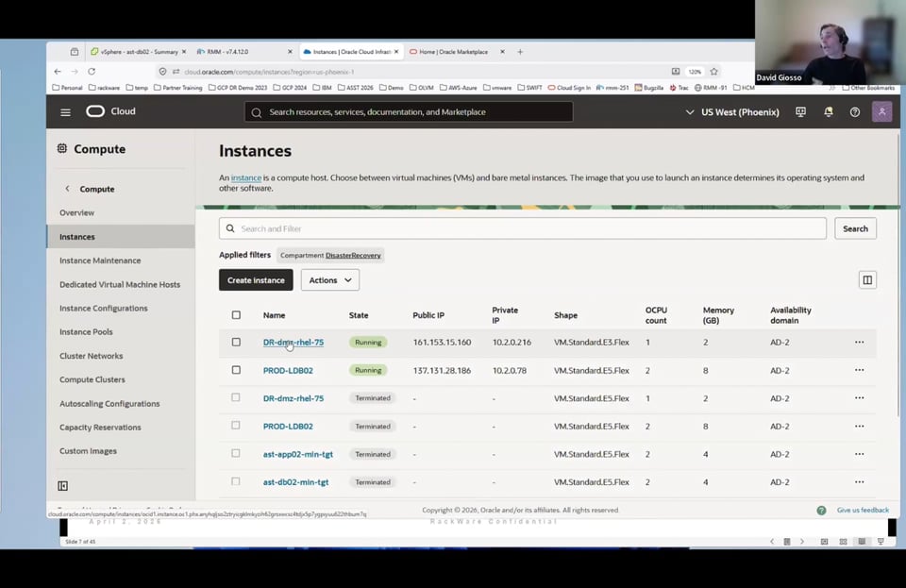Check the ast-db02-min-tgt checkbox
This screenshot has width=906, height=588.
[236, 481]
